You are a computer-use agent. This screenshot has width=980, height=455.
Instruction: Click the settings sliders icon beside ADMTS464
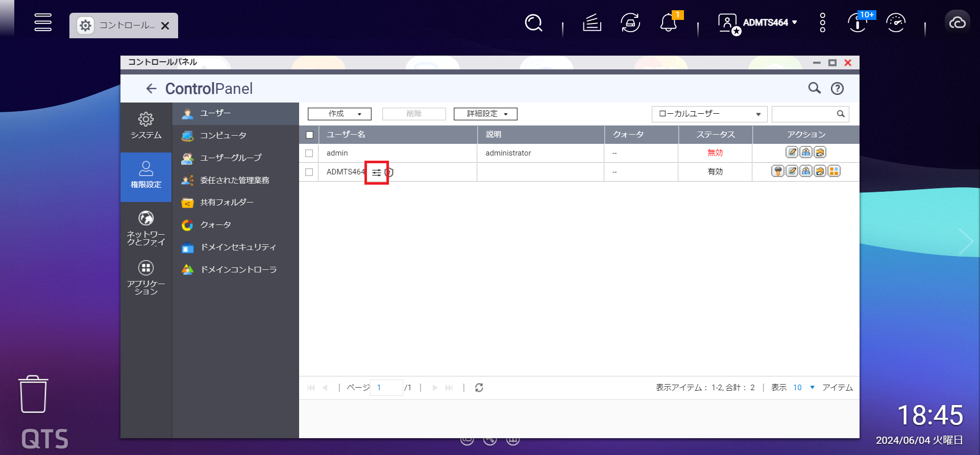coord(377,172)
